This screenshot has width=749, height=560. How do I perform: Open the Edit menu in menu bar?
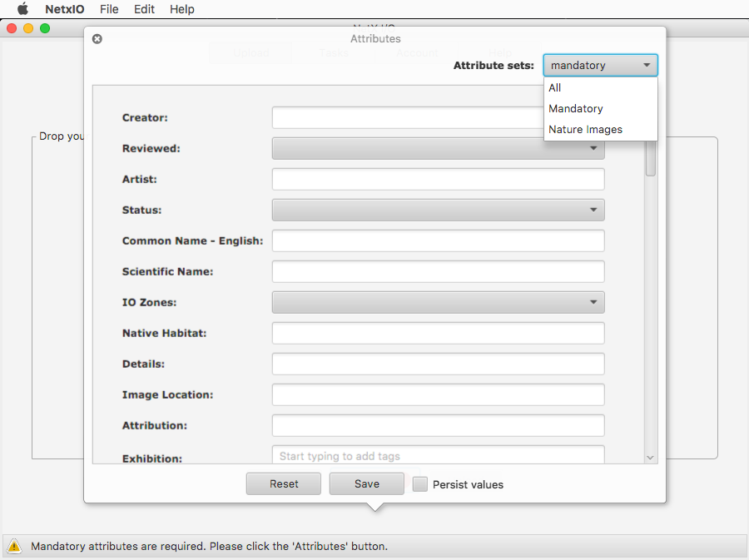(x=144, y=9)
